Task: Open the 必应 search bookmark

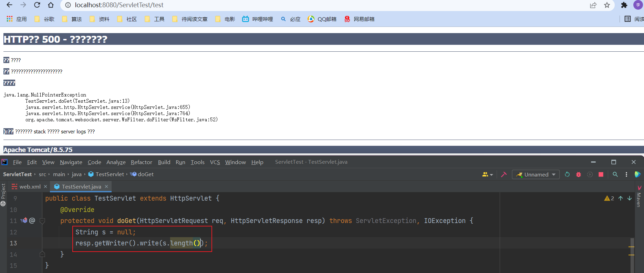Action: tap(291, 19)
